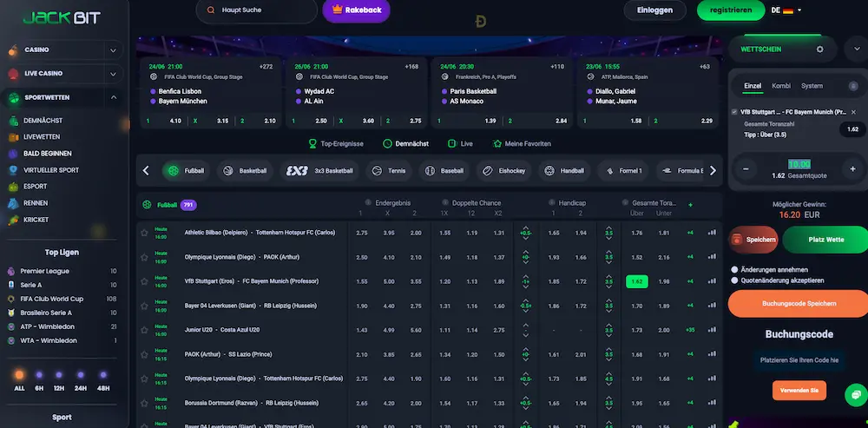Select the ALL time filter
Viewport: 868px width, 428px height.
click(19, 380)
